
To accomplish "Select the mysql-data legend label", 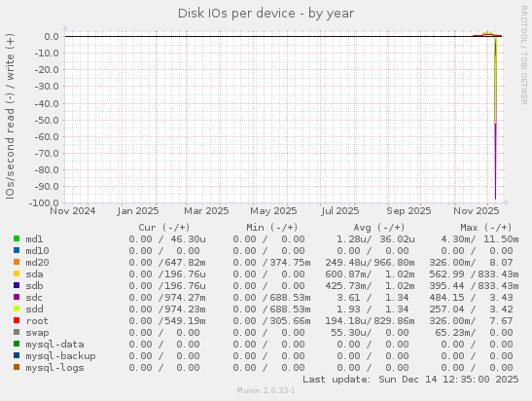I will [54, 345].
